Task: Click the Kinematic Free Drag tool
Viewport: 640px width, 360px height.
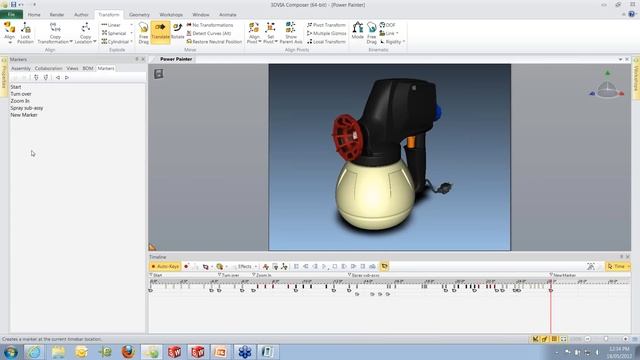Action: (x=371, y=33)
